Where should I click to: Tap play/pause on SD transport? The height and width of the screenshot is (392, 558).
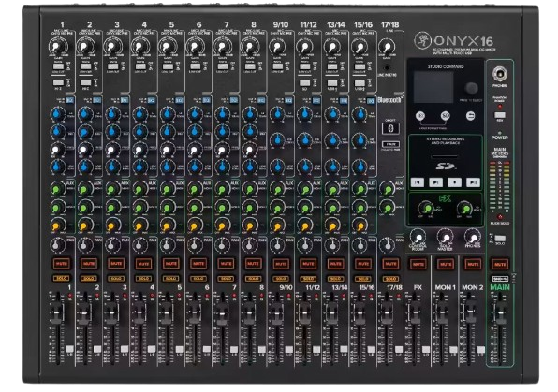tap(435, 182)
